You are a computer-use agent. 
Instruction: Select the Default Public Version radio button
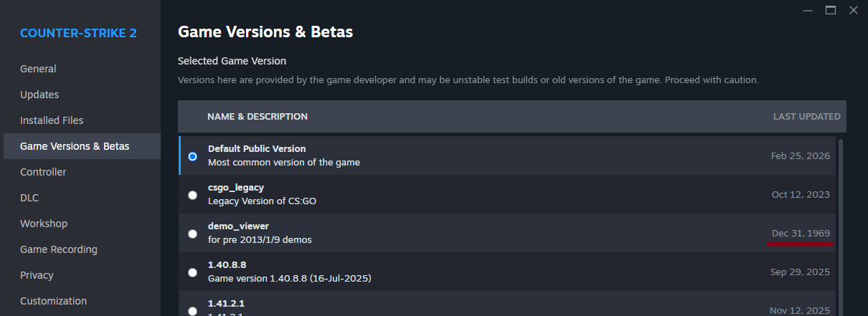coord(192,156)
